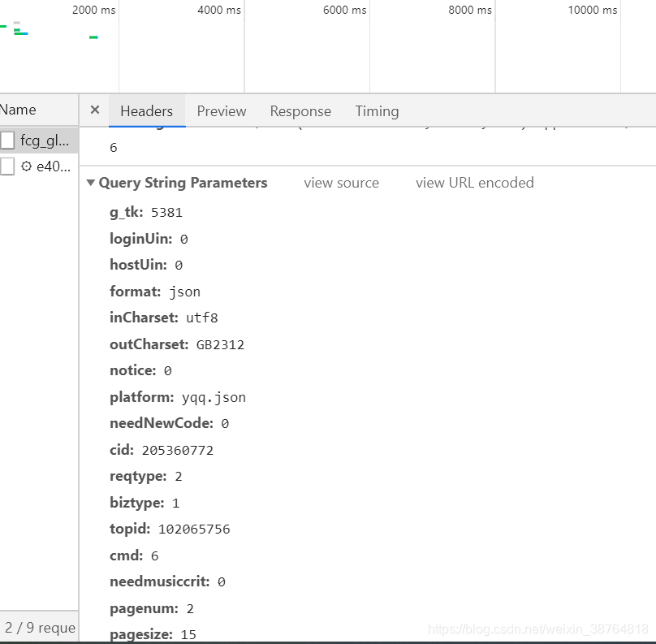Click the outCharset value GB2312
Image resolution: width=656 pixels, height=644 pixels.
click(220, 345)
